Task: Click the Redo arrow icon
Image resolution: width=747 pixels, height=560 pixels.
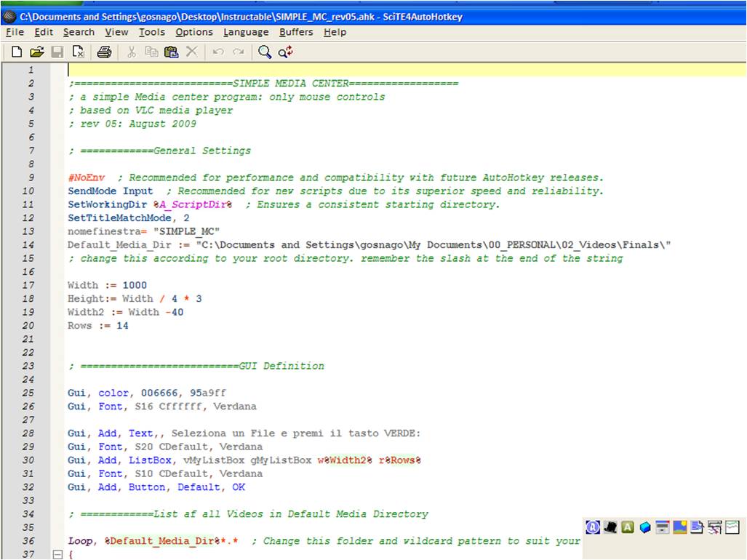Action: [x=238, y=52]
